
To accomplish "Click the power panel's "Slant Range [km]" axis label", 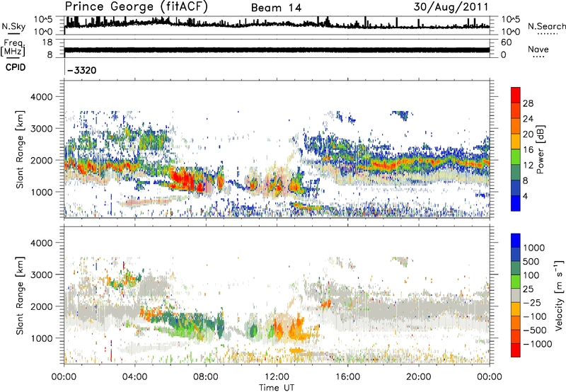I will pos(20,149).
